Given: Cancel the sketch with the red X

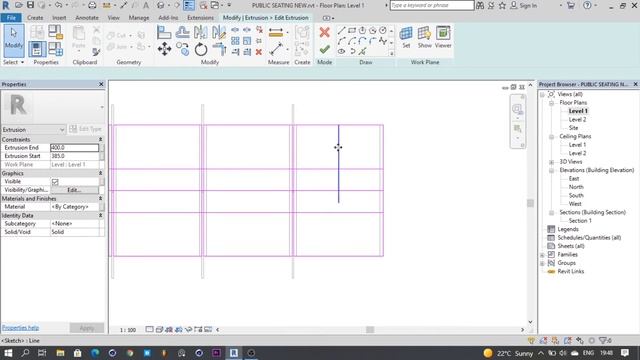Looking at the screenshot, I should click(x=324, y=33).
